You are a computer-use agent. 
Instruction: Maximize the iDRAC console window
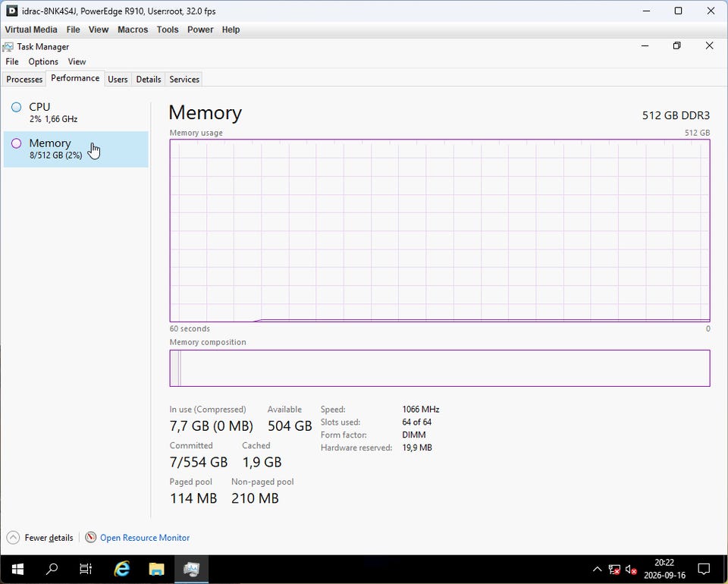pos(678,11)
